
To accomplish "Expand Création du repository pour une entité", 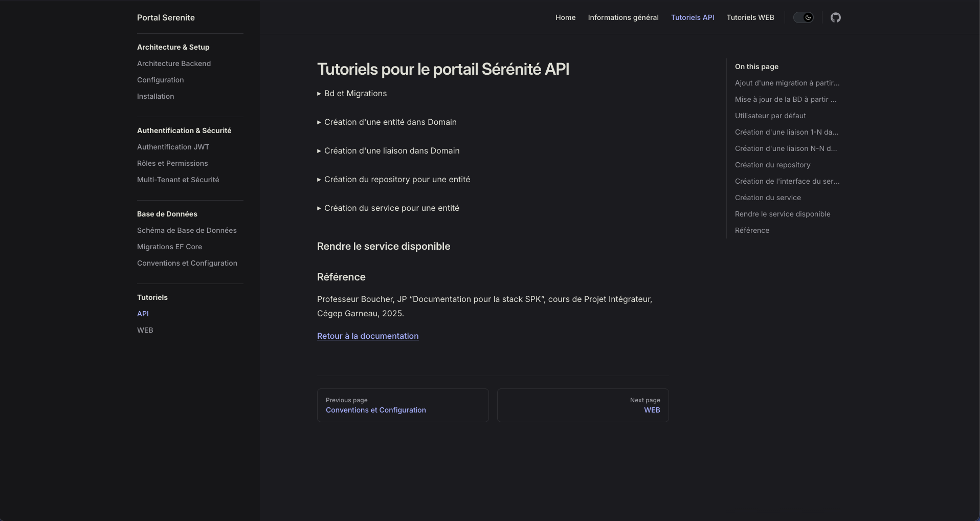I will 396,180.
